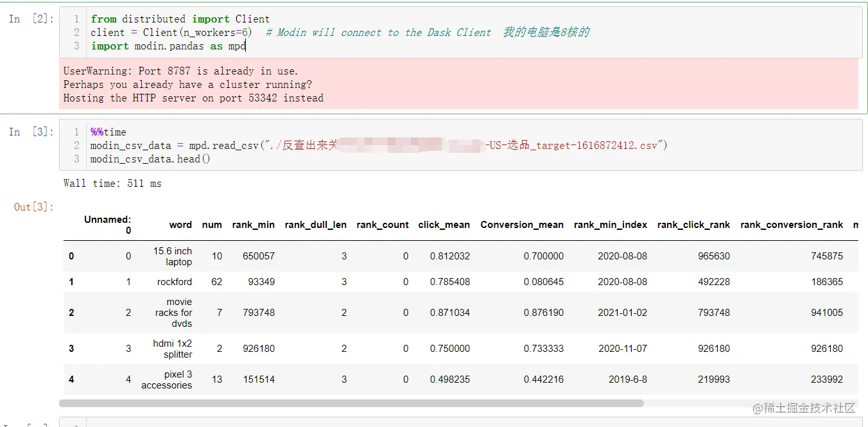Viewport: 868px width, 427px height.
Task: Click the 'rank_click_rank' column header
Action: pos(694,225)
